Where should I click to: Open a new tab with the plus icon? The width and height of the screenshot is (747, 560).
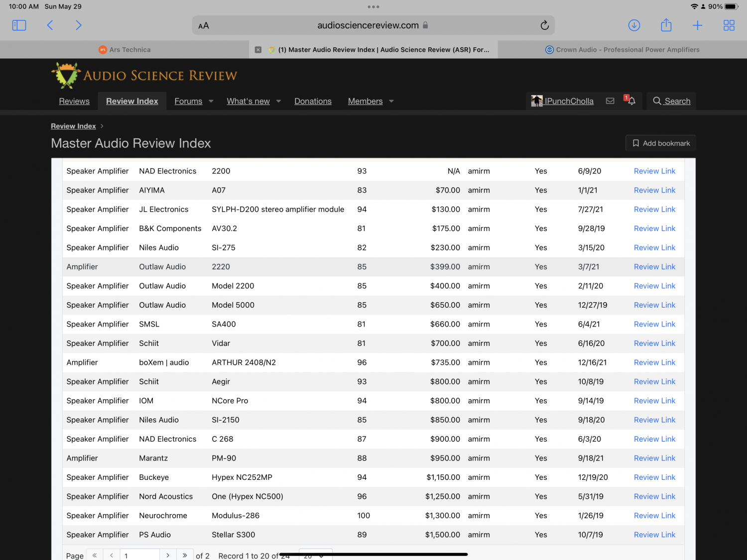coord(698,25)
